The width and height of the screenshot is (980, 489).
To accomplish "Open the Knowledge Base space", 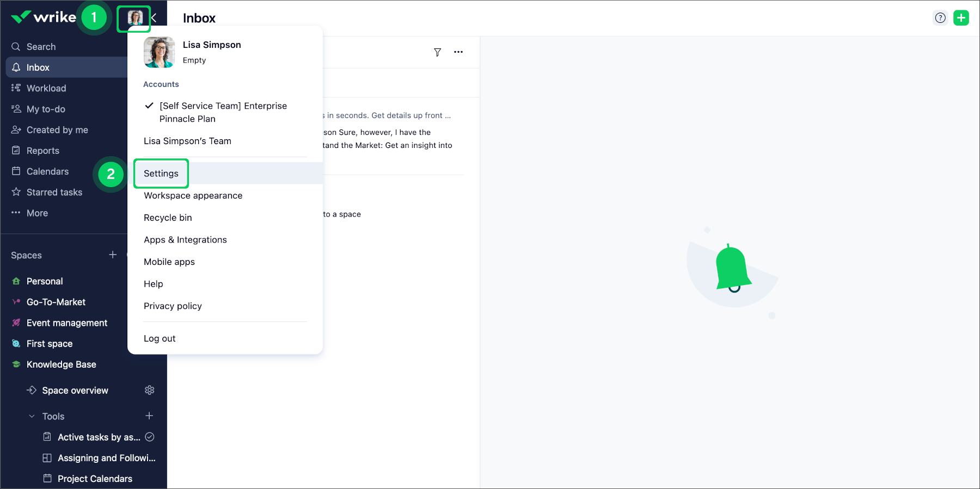I will click(62, 364).
